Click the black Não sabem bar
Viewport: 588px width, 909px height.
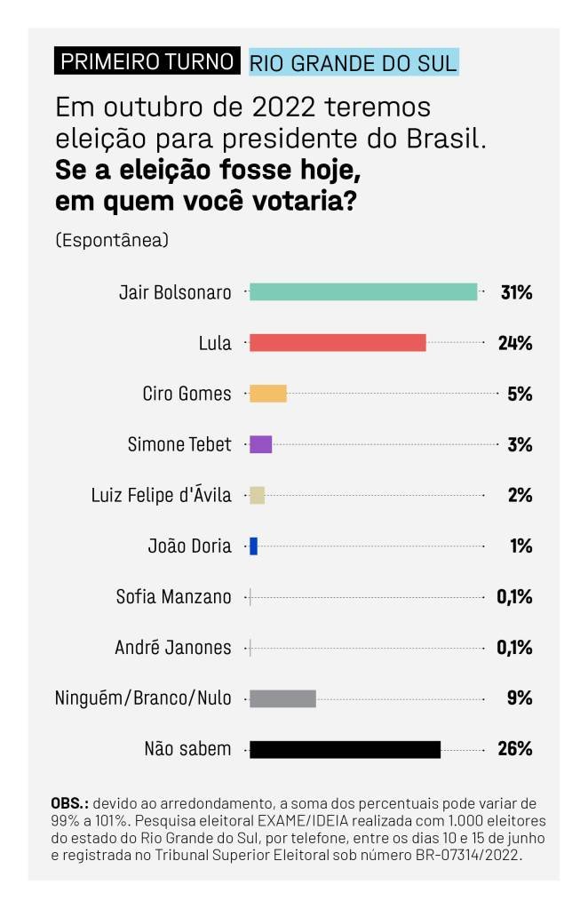[x=346, y=749]
